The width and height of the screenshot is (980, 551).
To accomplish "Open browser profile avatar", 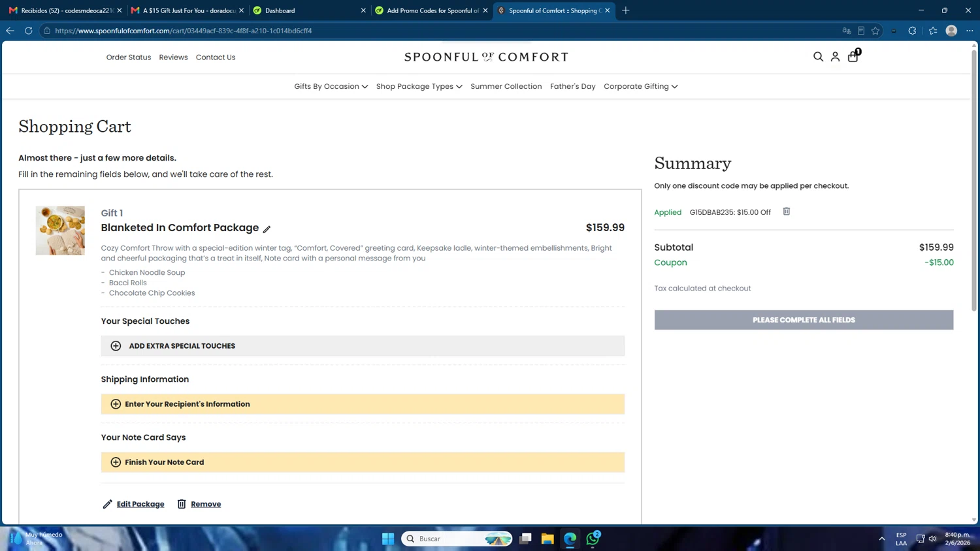I will pyautogui.click(x=951, y=31).
